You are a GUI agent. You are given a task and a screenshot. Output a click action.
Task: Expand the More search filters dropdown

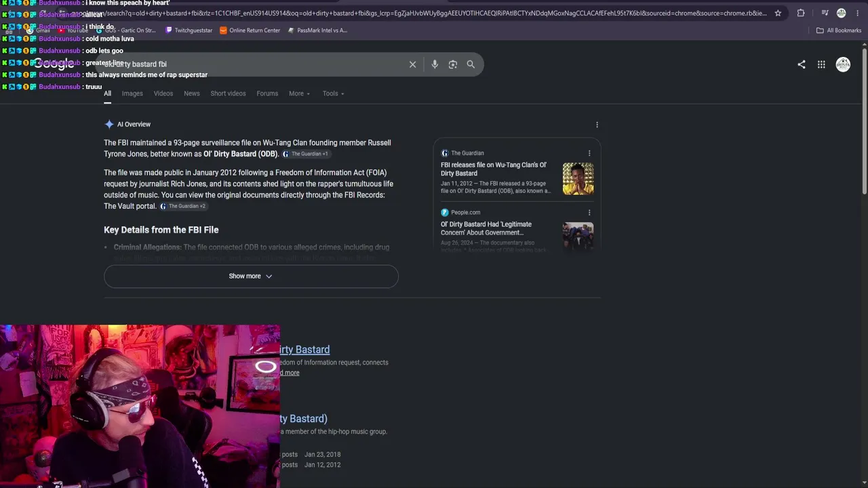coord(299,94)
